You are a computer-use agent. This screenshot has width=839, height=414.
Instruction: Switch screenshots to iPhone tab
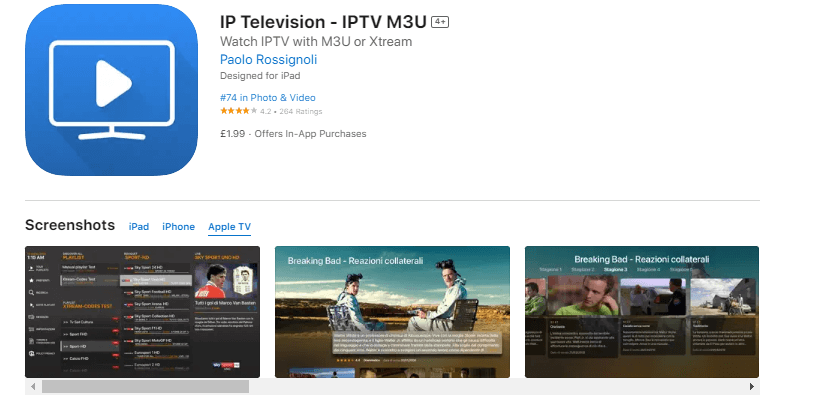(x=178, y=227)
